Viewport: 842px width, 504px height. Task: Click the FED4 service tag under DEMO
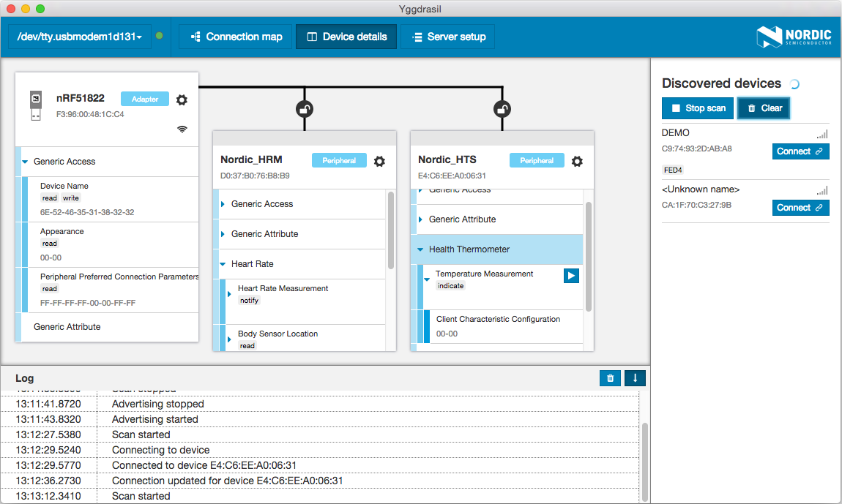point(673,170)
